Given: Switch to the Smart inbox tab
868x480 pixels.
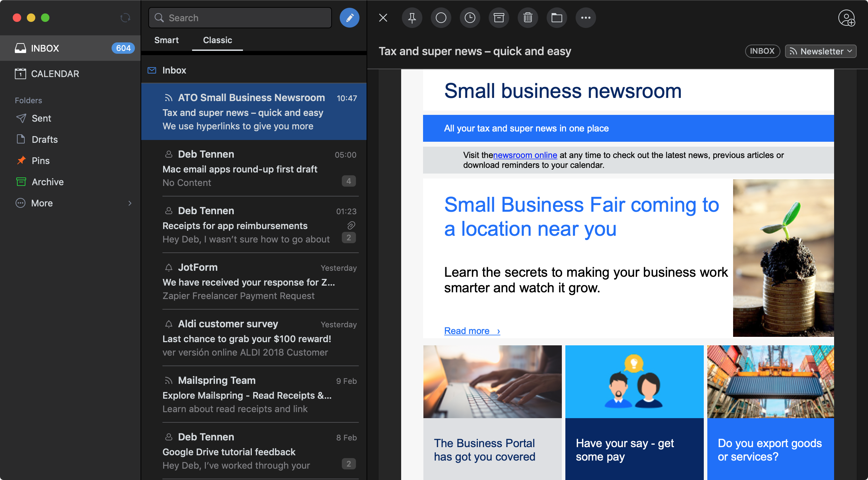Looking at the screenshot, I should tap(166, 40).
